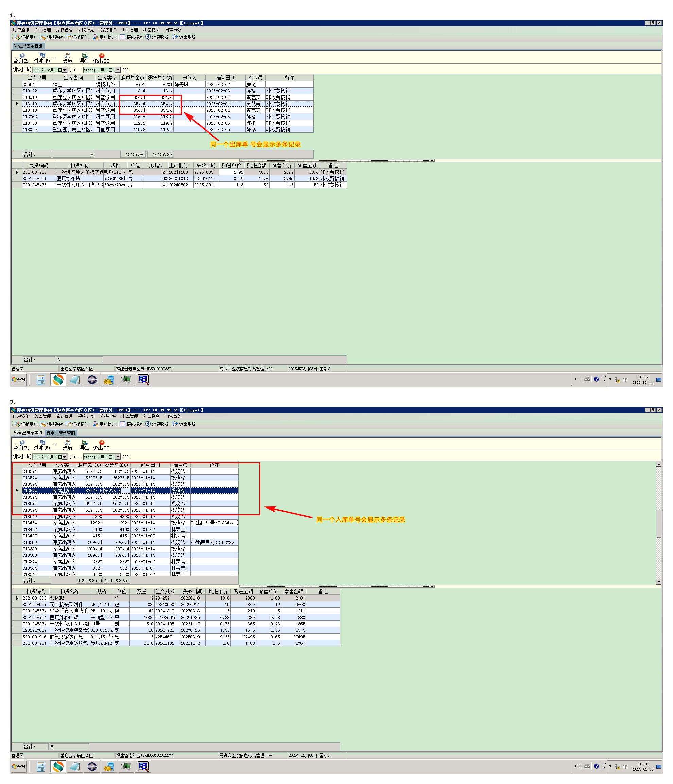Click 入库类型 column header
Viewport: 673px width, 784px height.
[x=64, y=465]
